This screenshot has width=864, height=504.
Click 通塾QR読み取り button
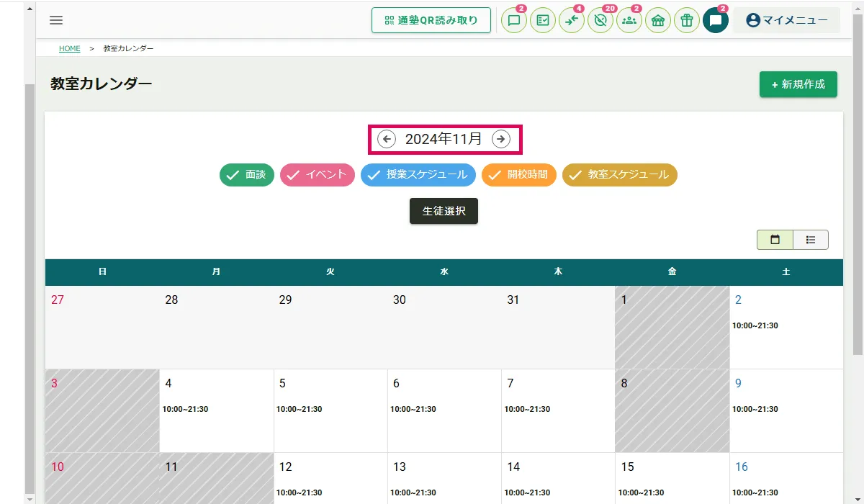[x=431, y=20]
